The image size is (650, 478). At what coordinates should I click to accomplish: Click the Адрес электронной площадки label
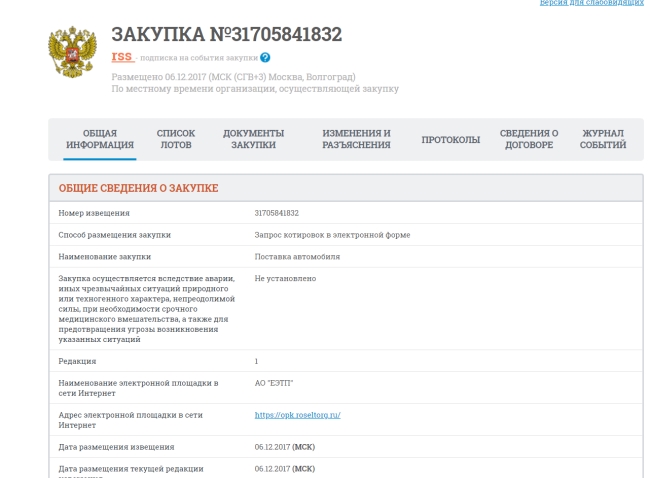pos(131,420)
